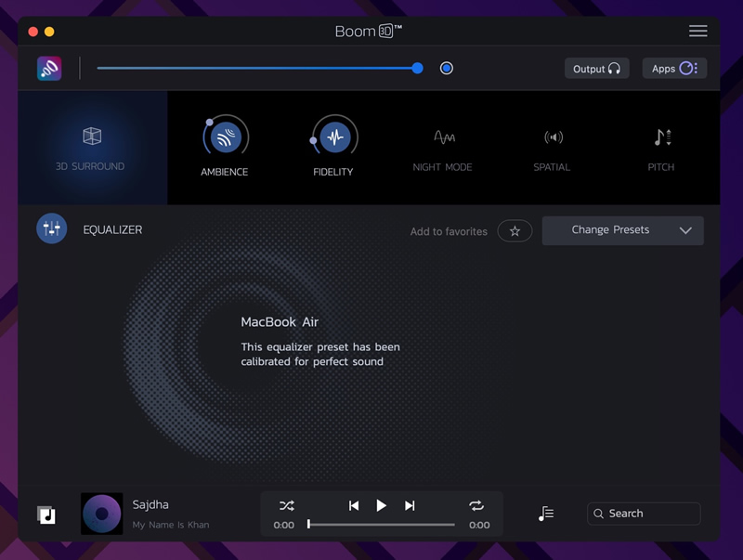Toggle the Fidelity effect icon
The image size is (743, 560).
coord(335,137)
